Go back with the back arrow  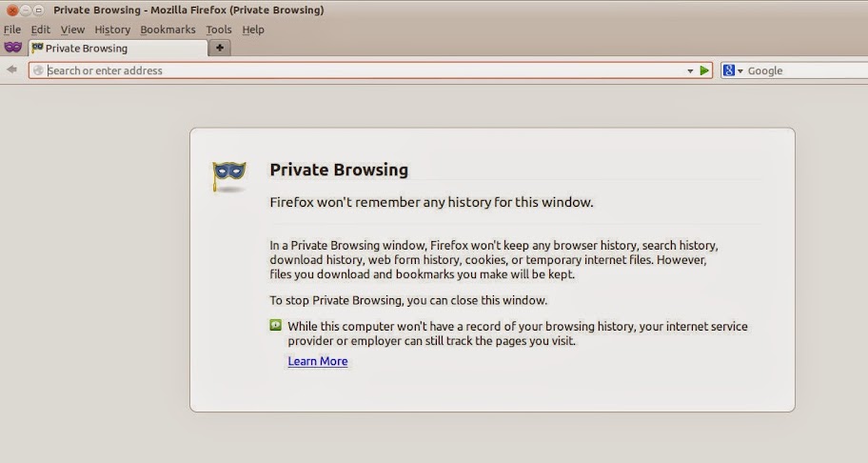point(11,70)
